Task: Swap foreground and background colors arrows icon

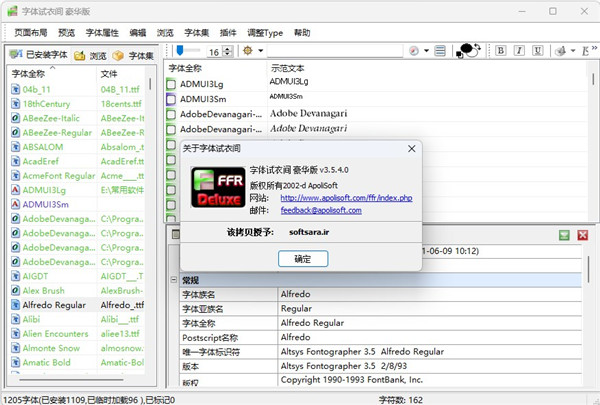Action: click(477, 47)
